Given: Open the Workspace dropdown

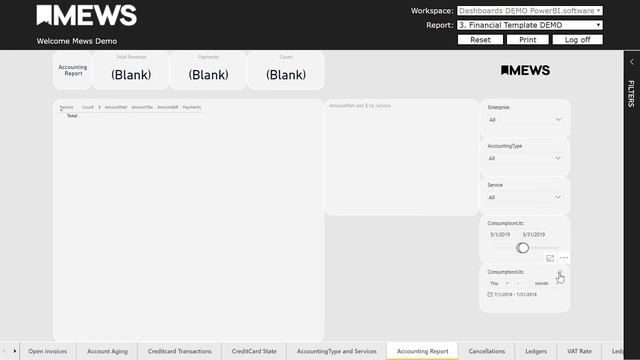Looking at the screenshot, I should (x=530, y=11).
